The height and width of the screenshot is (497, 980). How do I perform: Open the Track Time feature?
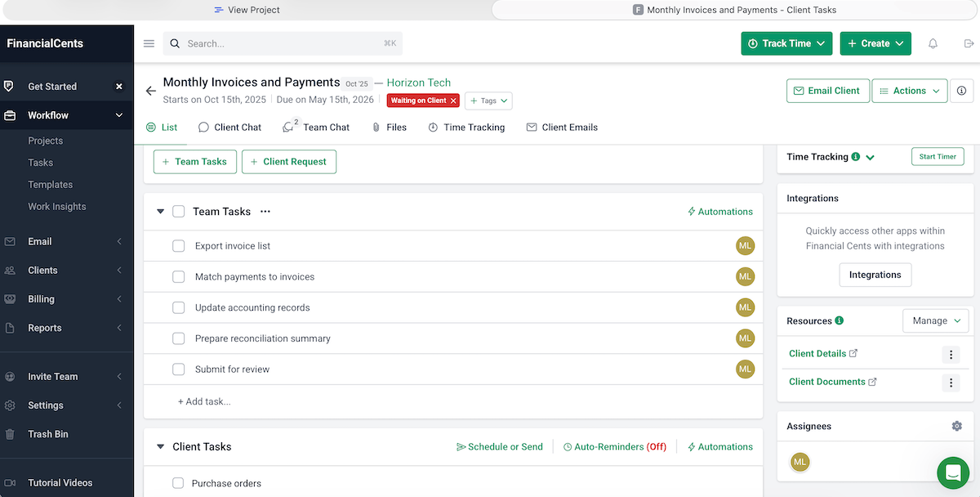tap(785, 43)
